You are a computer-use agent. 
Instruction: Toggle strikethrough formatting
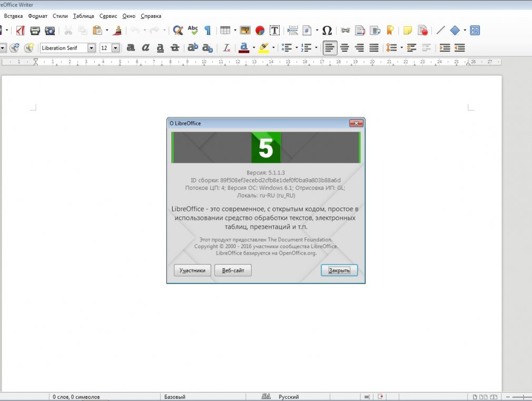click(175, 48)
